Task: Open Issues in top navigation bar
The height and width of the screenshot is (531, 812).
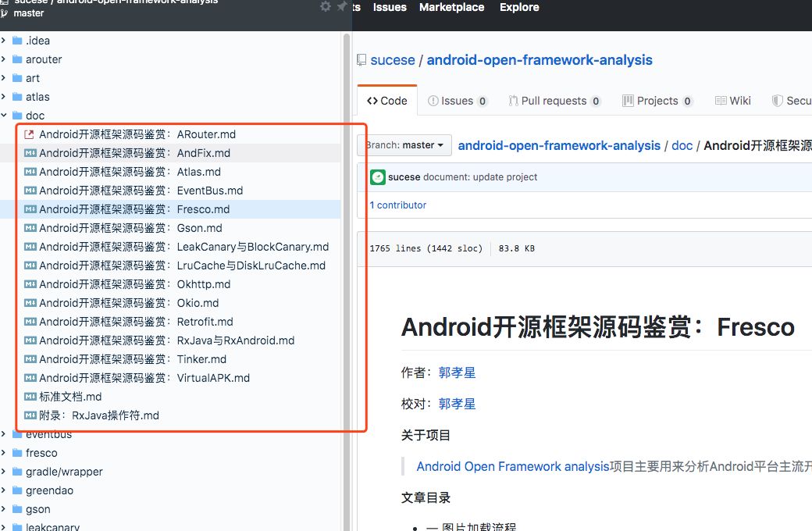Action: pyautogui.click(x=390, y=7)
